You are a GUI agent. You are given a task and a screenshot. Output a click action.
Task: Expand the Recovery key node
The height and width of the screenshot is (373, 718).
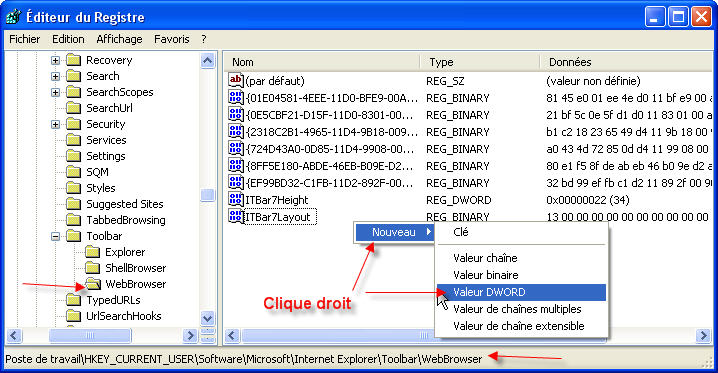(55, 60)
